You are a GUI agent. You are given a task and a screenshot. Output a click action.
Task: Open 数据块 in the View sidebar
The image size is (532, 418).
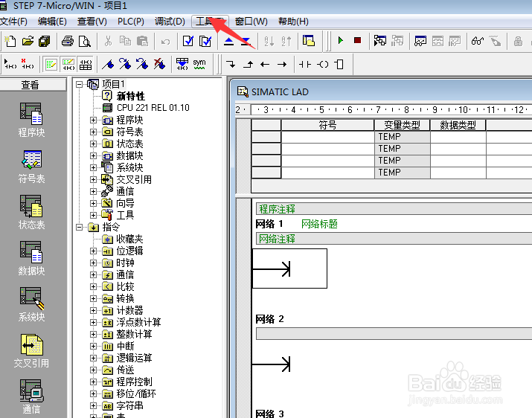pyautogui.click(x=31, y=259)
